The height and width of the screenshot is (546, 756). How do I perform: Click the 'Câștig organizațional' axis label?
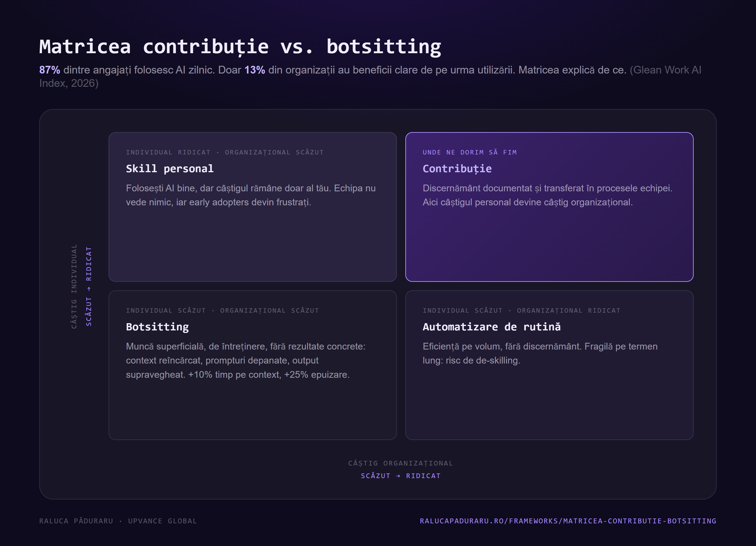(401, 463)
